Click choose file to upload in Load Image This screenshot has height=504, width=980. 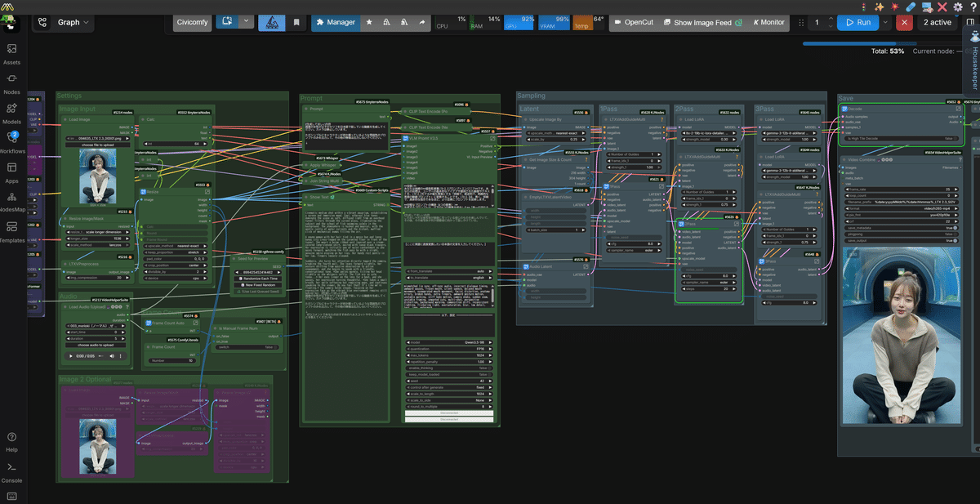click(97, 145)
